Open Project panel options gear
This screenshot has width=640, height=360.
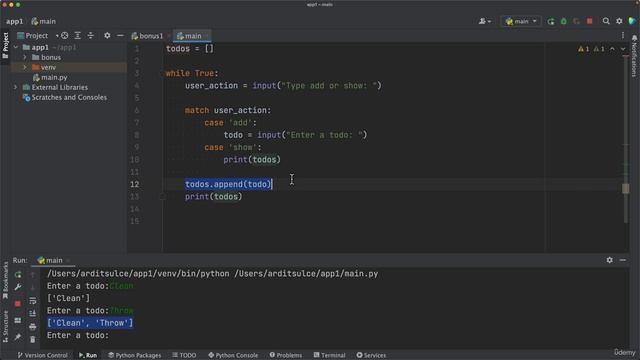(107, 36)
